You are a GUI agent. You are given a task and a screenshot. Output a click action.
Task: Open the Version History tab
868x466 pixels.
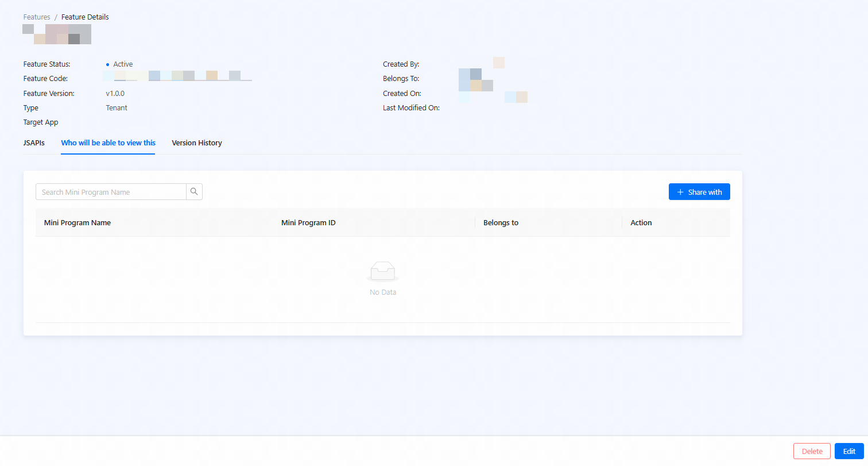click(x=197, y=143)
